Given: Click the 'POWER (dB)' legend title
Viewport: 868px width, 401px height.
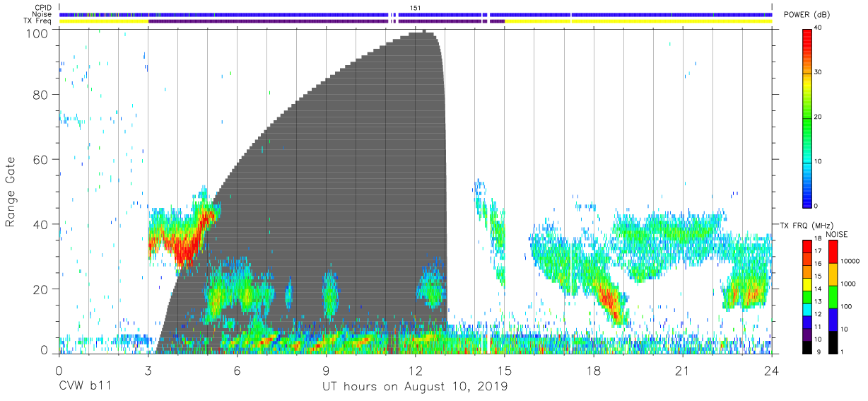Looking at the screenshot, I should click(x=807, y=15).
